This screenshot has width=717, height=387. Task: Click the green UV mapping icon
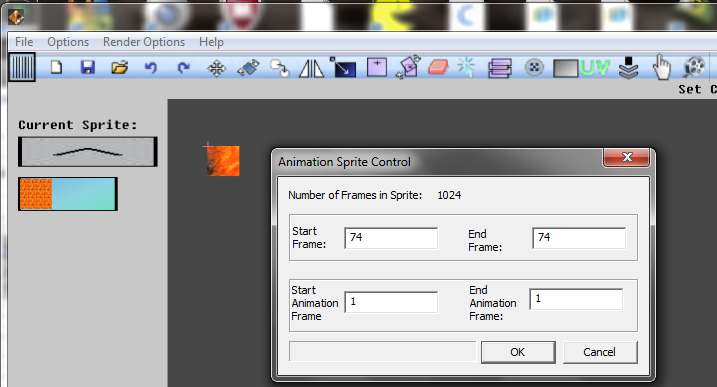[x=595, y=68]
